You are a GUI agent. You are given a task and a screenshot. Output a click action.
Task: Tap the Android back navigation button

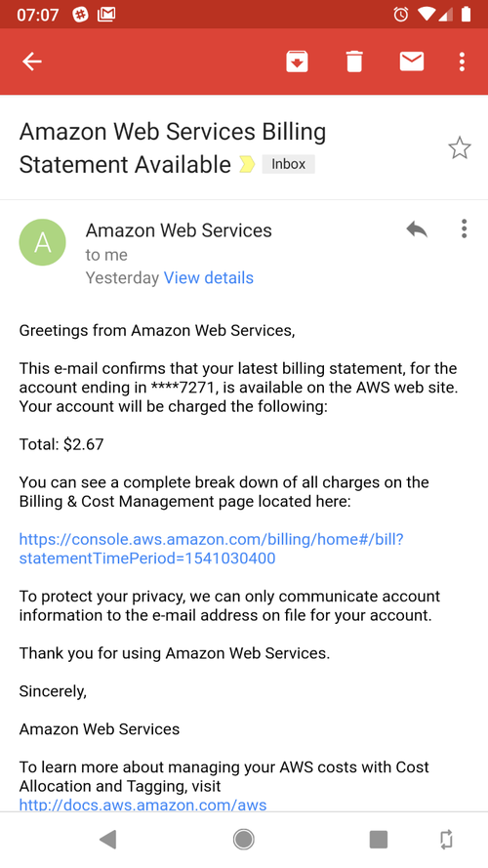(108, 840)
